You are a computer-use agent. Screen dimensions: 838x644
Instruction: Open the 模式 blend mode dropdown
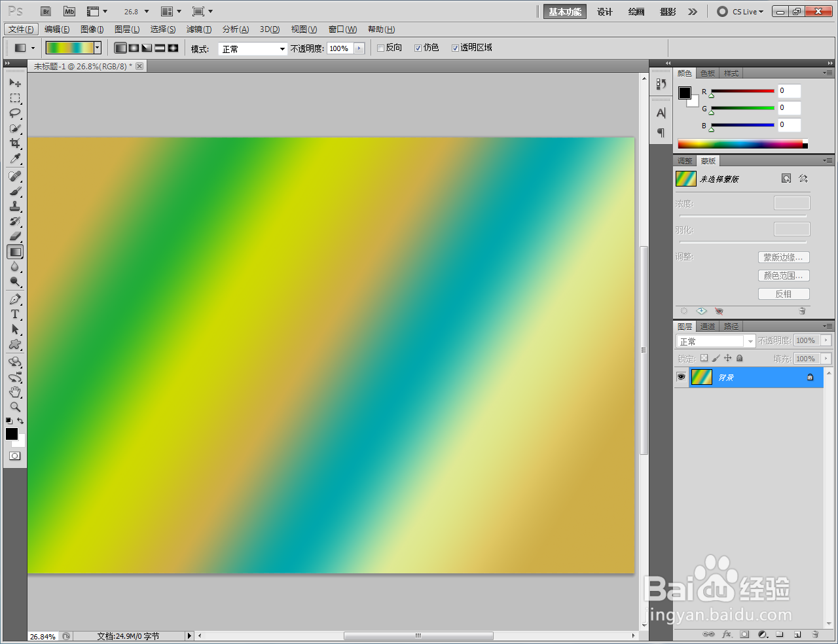coord(253,48)
